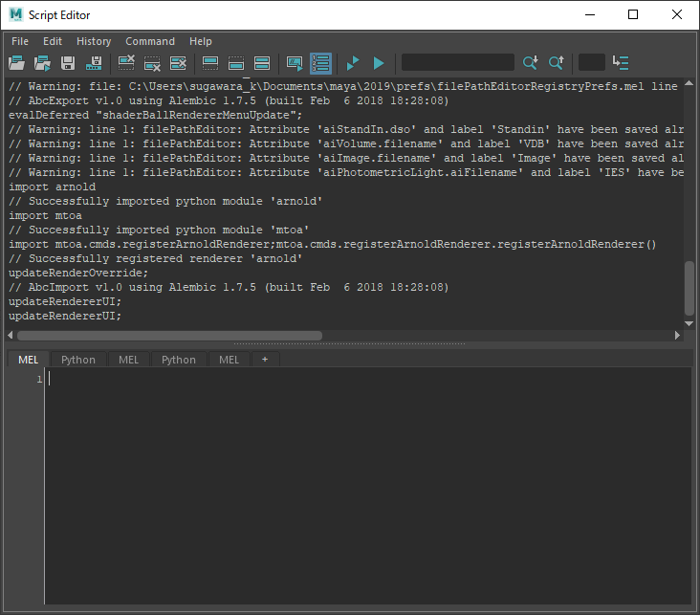Click the horizontal scrollbar right arrow

(677, 335)
